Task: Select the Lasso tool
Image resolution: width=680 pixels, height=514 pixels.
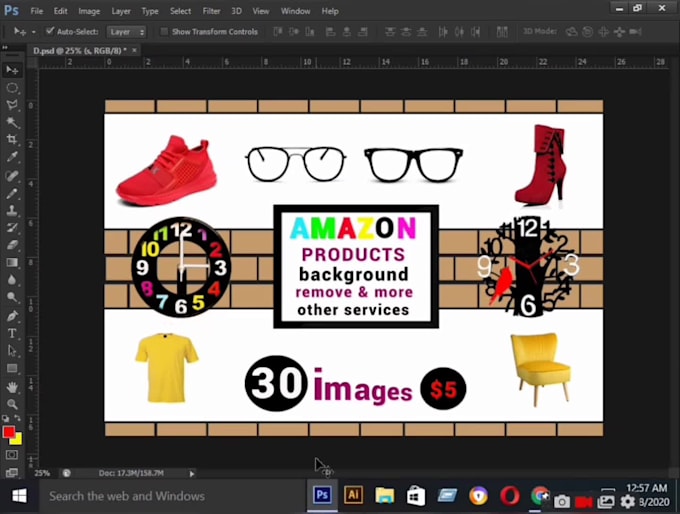Action: point(12,105)
